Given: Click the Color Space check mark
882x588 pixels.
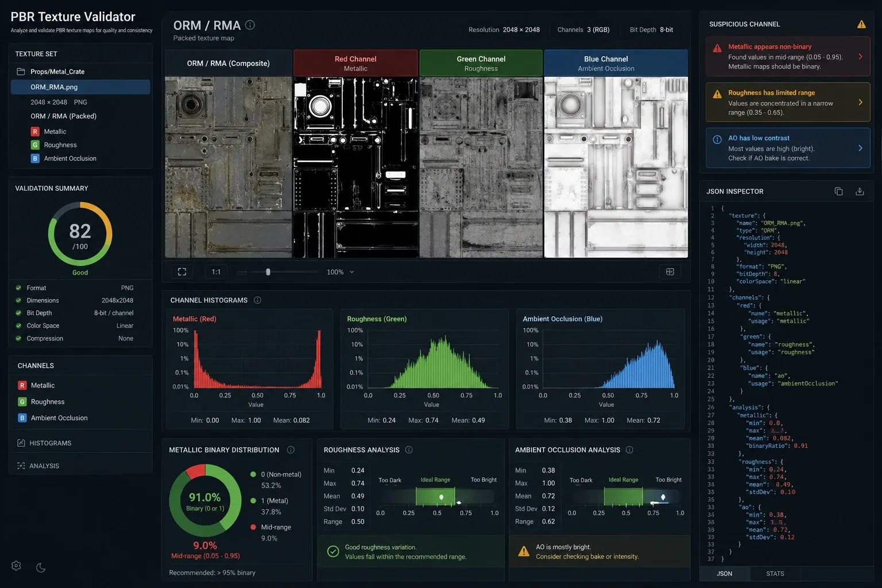Looking at the screenshot, I should pyautogui.click(x=18, y=326).
